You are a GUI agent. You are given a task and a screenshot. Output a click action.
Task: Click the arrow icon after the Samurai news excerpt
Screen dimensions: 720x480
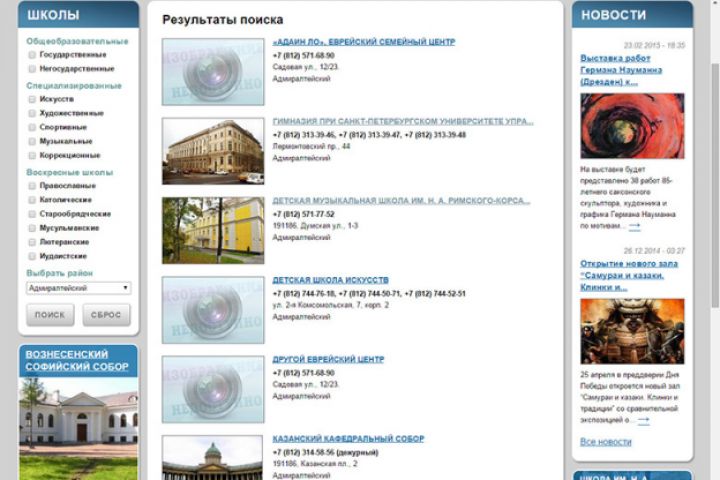point(644,420)
